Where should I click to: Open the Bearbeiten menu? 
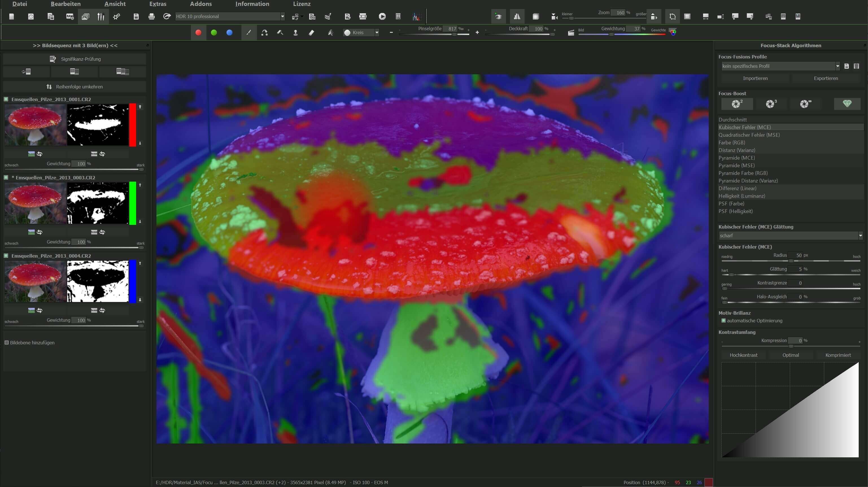(66, 4)
